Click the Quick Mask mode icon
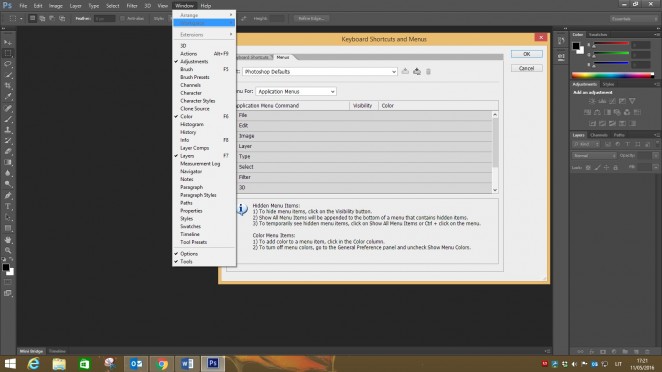The image size is (662, 372). (x=8, y=282)
